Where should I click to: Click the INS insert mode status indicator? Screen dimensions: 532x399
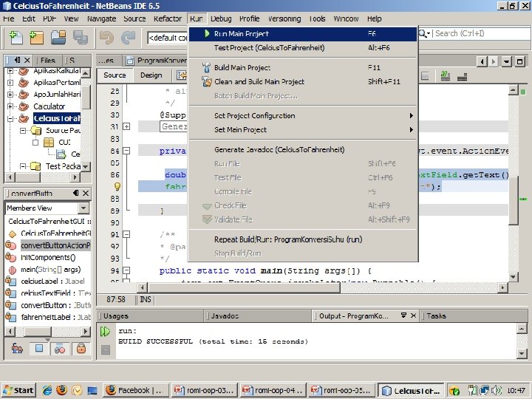pos(146,299)
